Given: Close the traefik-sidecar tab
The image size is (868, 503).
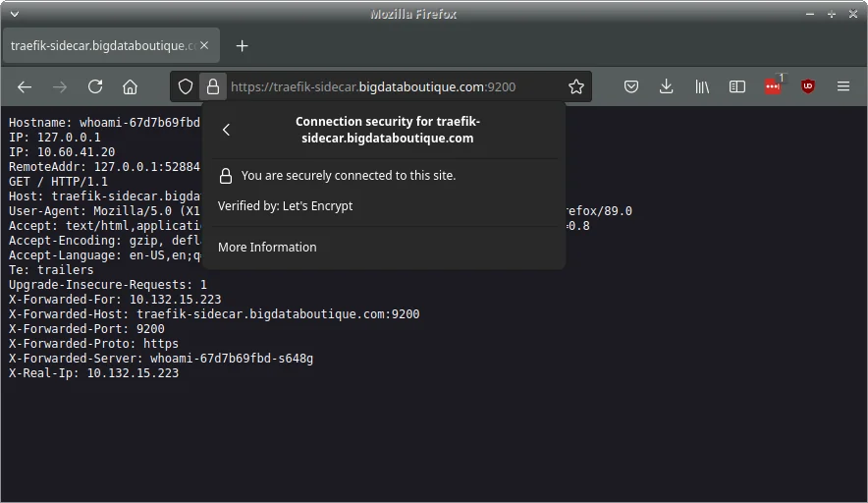Looking at the screenshot, I should pos(204,45).
